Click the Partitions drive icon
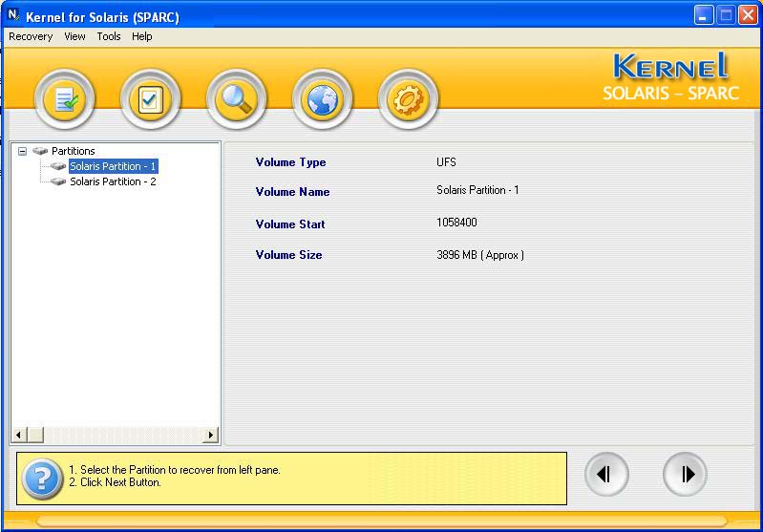The height and width of the screenshot is (532, 763). tap(40, 151)
